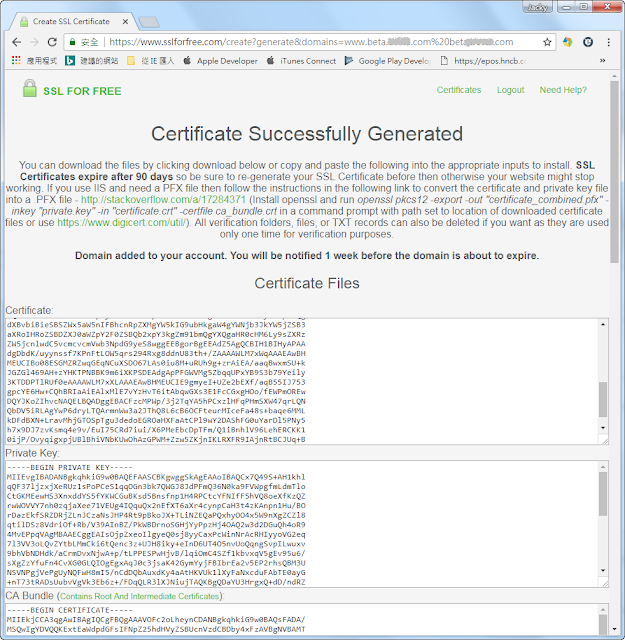This screenshot has width=625, height=640.
Task: Click inside the Certificate text area
Action: [x=301, y=381]
